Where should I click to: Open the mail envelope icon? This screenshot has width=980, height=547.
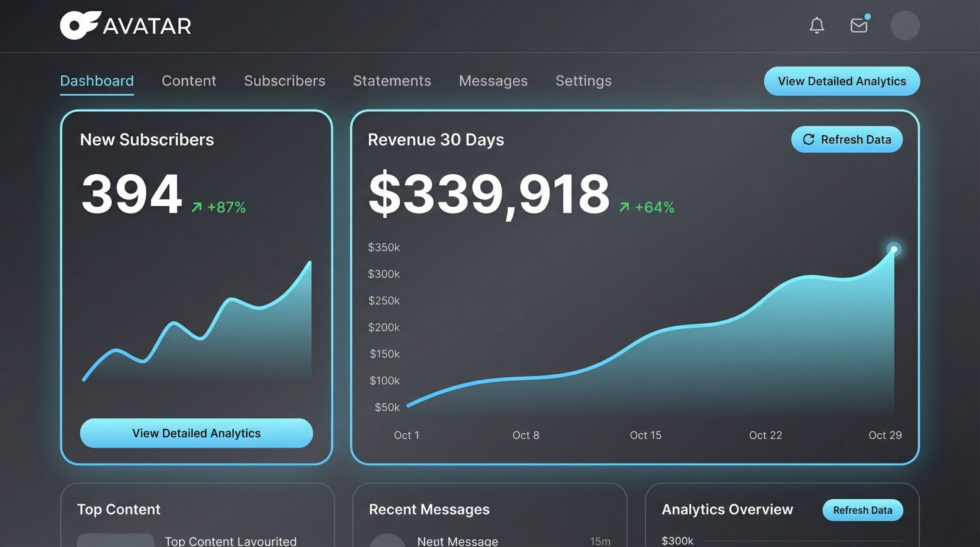pos(859,26)
